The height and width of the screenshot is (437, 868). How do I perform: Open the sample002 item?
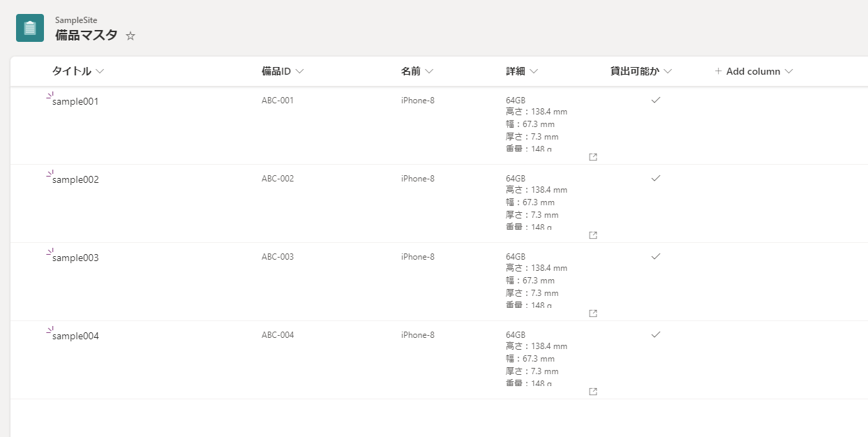(75, 179)
